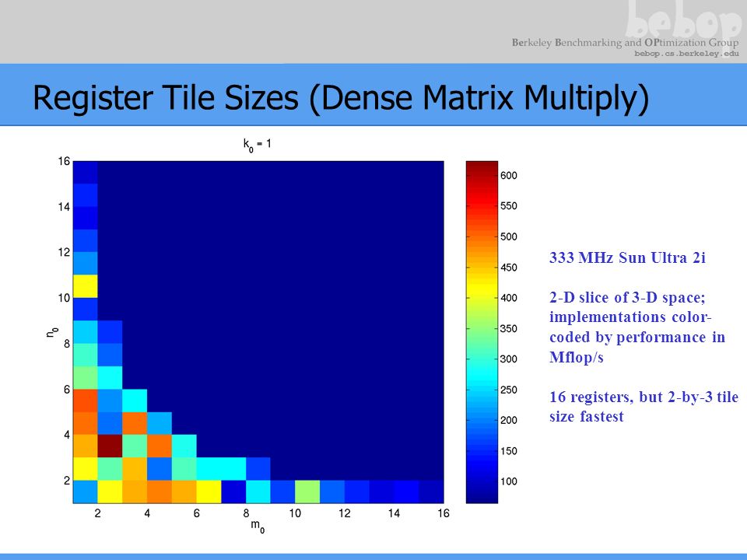Click the '10' tick on the n0 axis

64,298
